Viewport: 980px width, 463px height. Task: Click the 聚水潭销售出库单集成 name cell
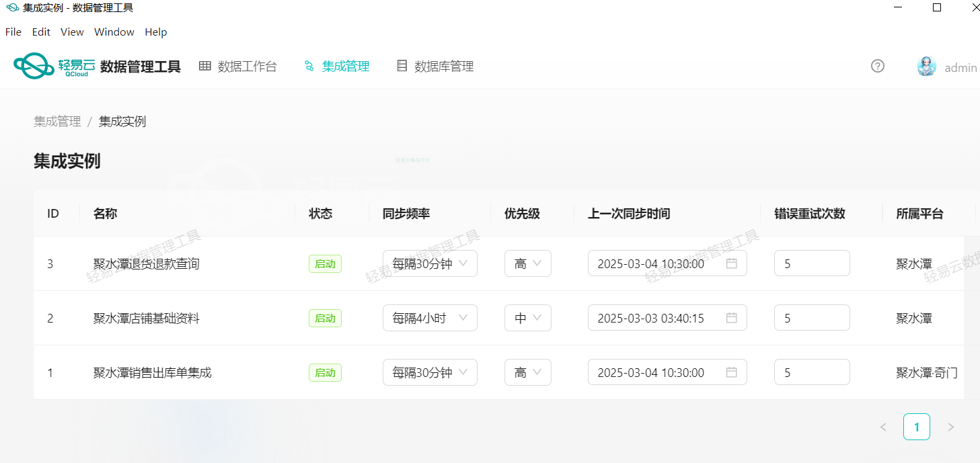[153, 373]
